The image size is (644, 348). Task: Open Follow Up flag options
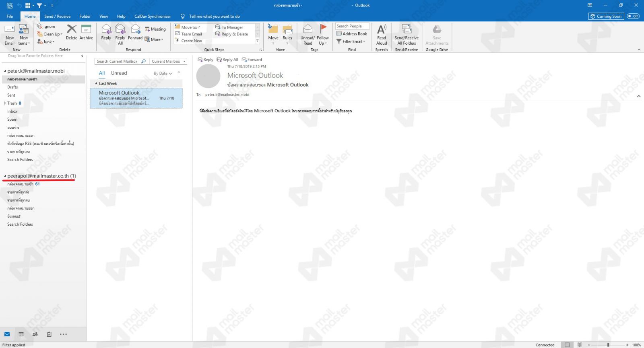(x=323, y=35)
